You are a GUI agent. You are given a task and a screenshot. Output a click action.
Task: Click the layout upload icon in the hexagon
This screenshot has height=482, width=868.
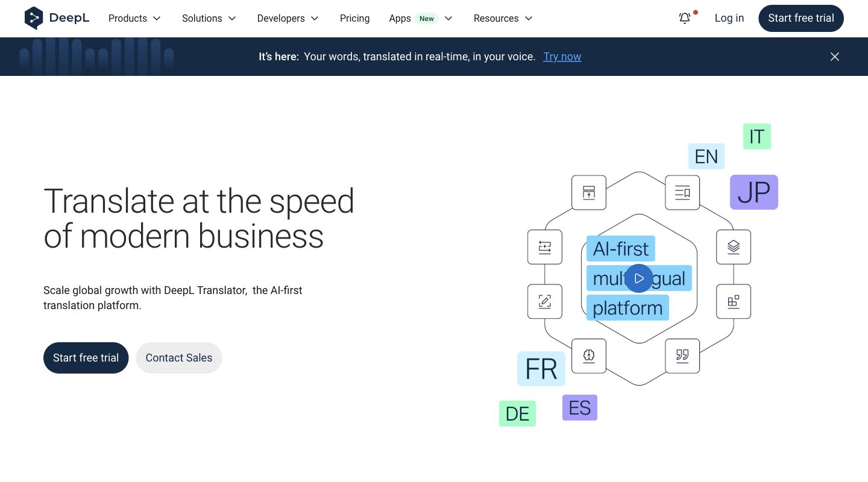tap(589, 193)
